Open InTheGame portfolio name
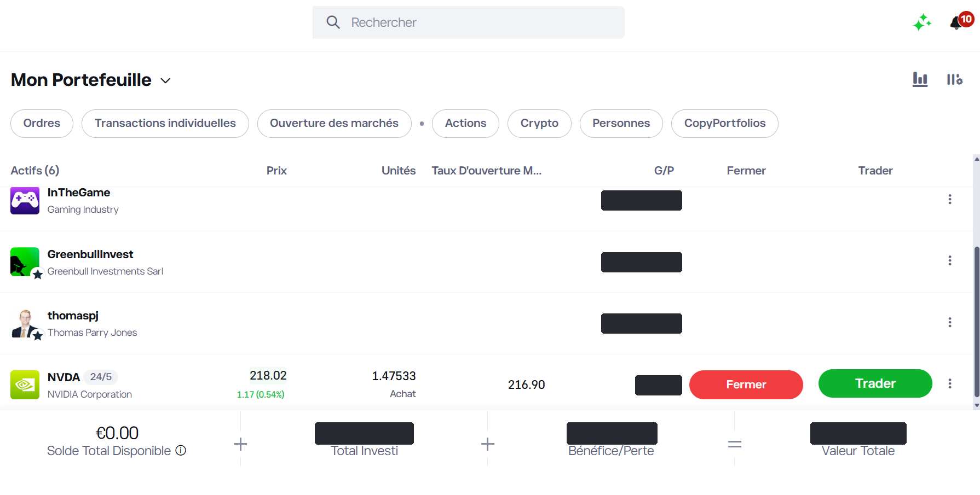The height and width of the screenshot is (495, 980). (79, 193)
